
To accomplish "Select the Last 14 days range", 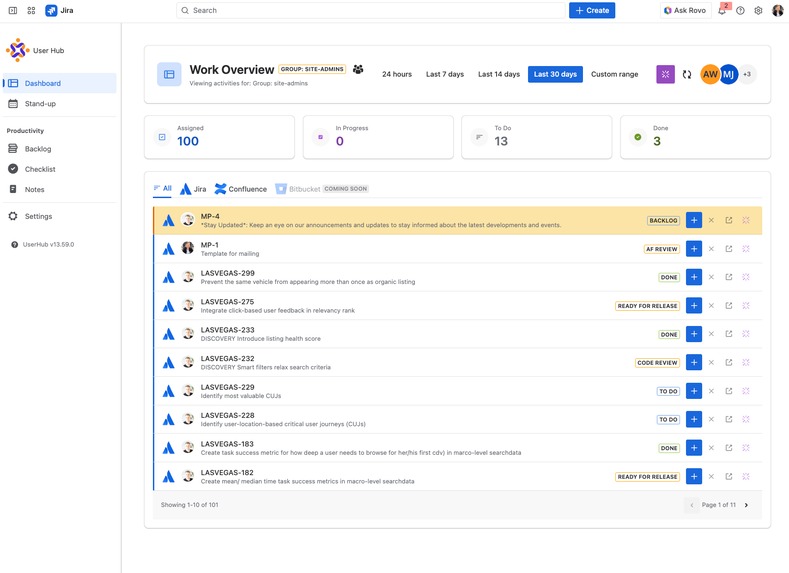I will coord(499,74).
